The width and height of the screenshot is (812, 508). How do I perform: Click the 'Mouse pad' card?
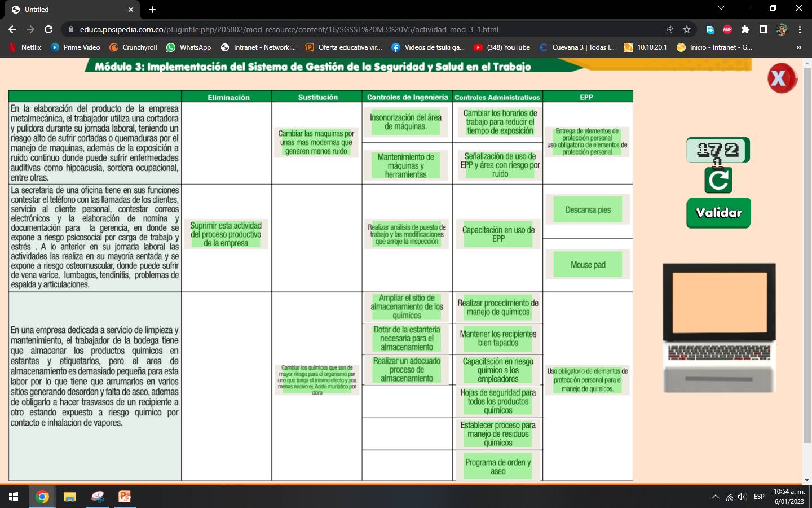588,265
